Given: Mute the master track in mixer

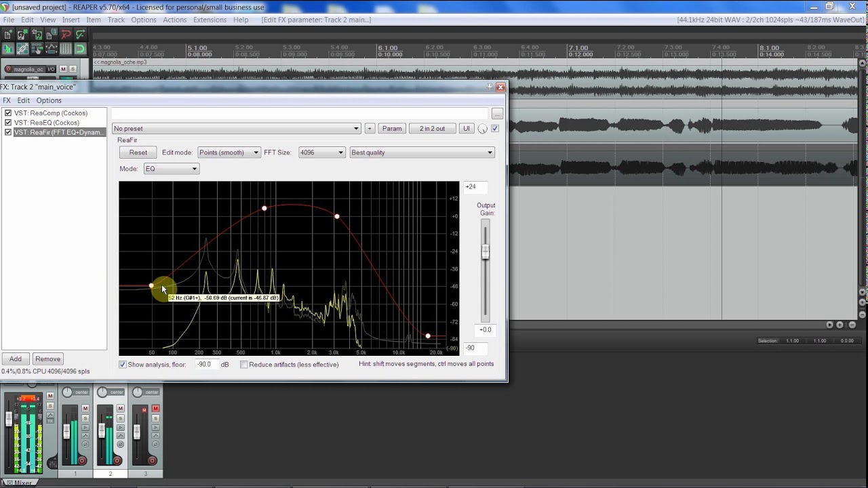Looking at the screenshot, I should pos(50,396).
